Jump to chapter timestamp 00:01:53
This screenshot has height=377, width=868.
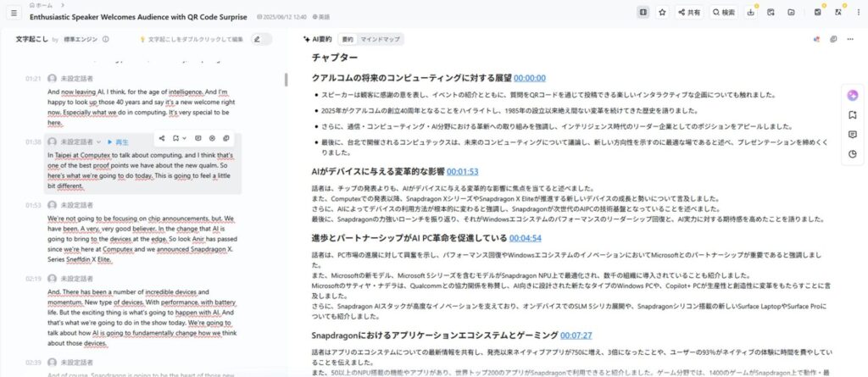point(462,172)
